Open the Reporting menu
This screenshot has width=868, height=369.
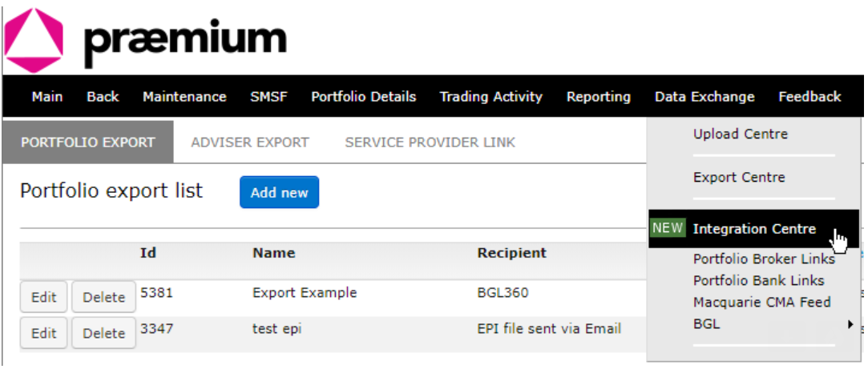pyautogui.click(x=599, y=97)
